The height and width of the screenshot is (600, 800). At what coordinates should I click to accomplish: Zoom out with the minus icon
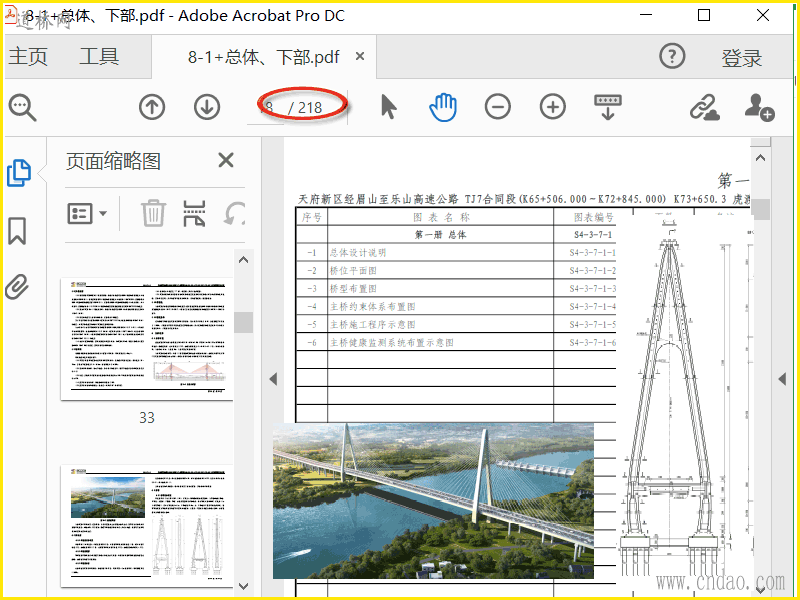pos(498,107)
